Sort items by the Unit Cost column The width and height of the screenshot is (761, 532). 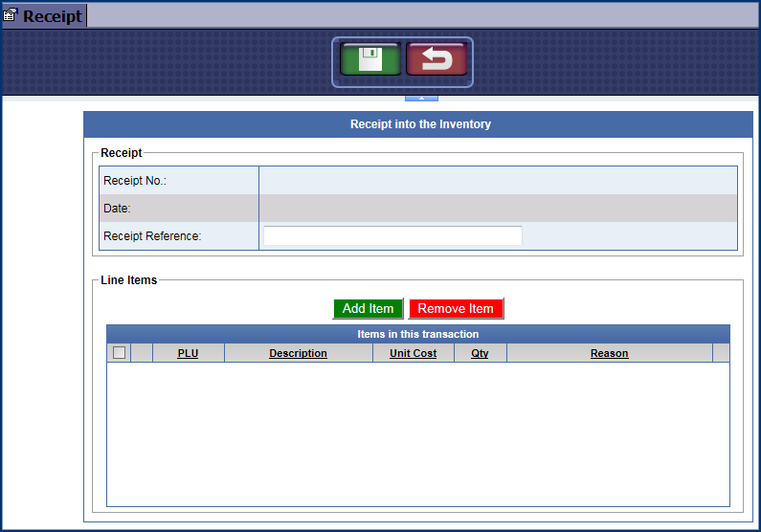(413, 353)
